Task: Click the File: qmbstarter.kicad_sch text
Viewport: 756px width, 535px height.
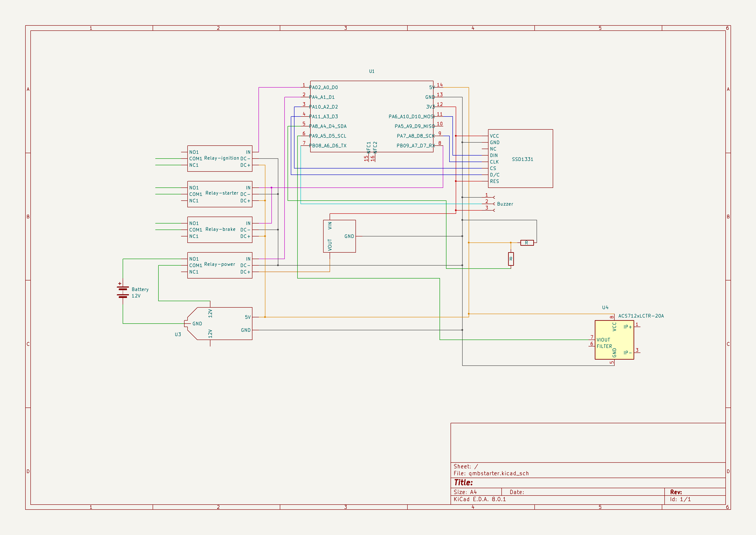Action: coord(491,473)
